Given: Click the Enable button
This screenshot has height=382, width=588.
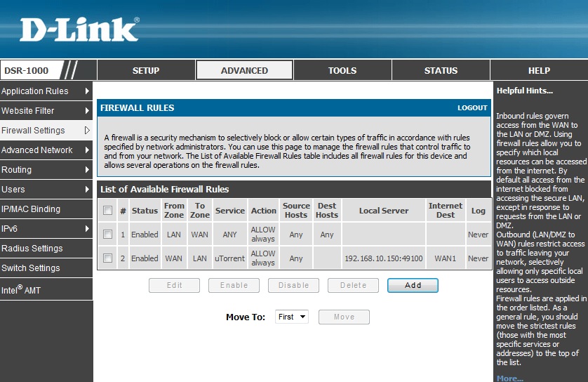Looking at the screenshot, I should pos(234,285).
